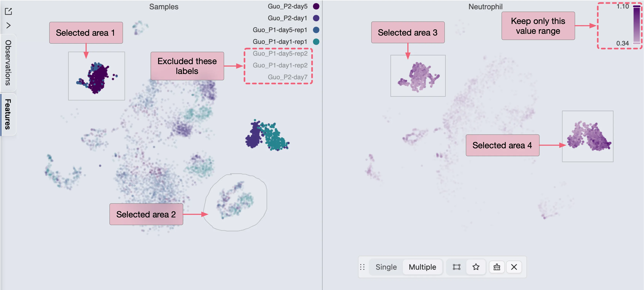Toggle the Guo_P1-day1-rep1 teal legend dot
This screenshot has width=644, height=290.
(316, 42)
